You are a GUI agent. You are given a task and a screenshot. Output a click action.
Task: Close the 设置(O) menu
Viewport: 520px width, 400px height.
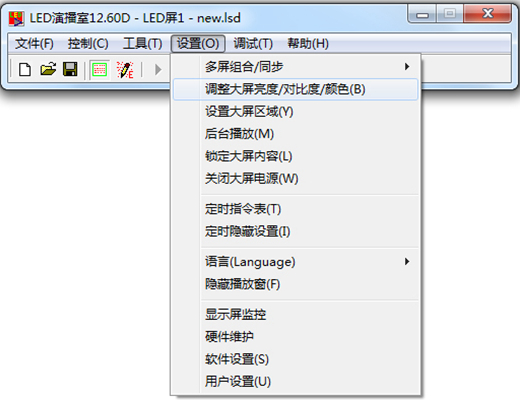[198, 44]
